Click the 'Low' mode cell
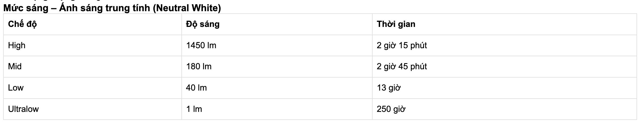The width and height of the screenshot is (644, 130). coord(16,88)
